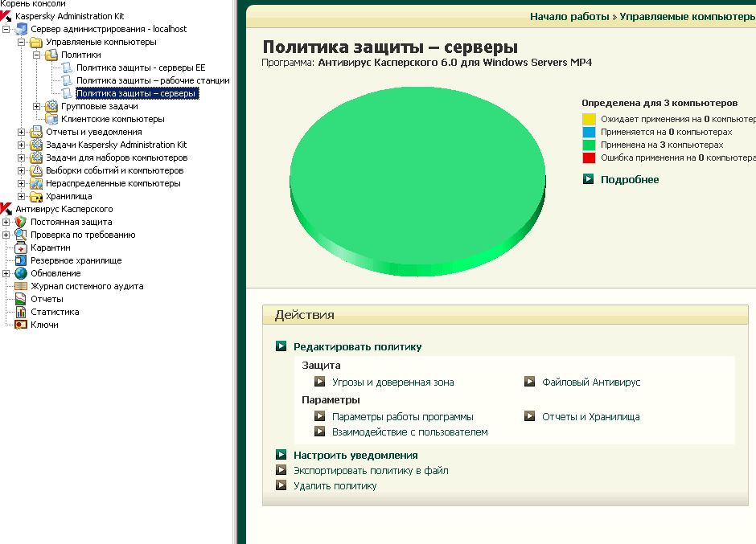The height and width of the screenshot is (544, 756).
Task: Click the red Ошибка применения legend swatch
Action: tap(590, 157)
